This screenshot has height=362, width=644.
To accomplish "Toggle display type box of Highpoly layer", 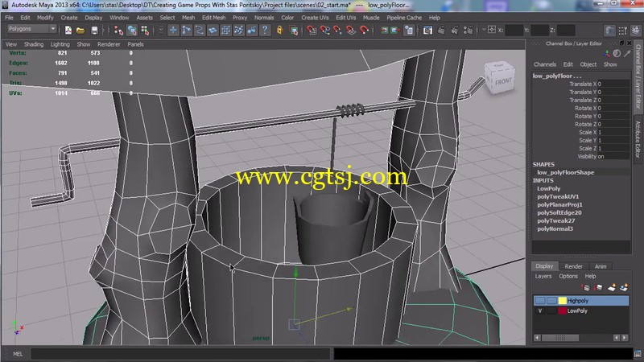I will click(x=551, y=301).
